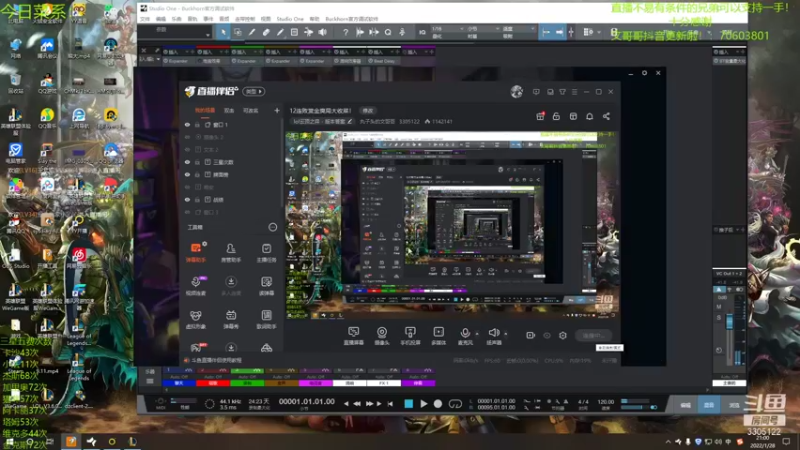Click the Stop button in Studio One transport
Screen dimensions: 800x450
tap(409, 404)
